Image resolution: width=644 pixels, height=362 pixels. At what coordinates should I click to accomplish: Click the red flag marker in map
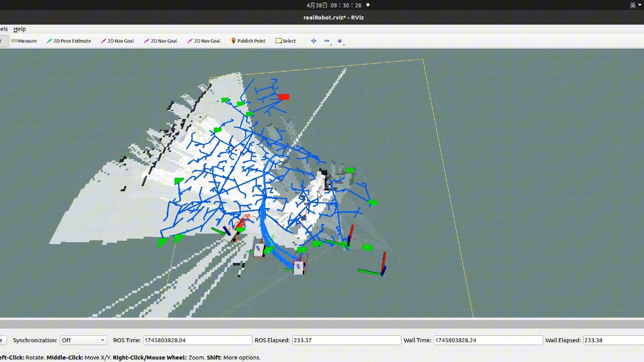[284, 97]
